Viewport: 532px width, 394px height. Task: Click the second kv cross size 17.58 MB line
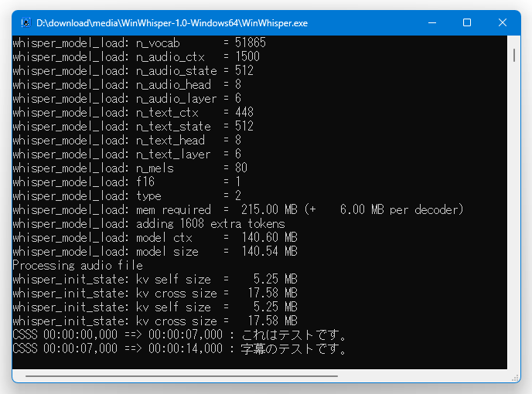pos(155,321)
